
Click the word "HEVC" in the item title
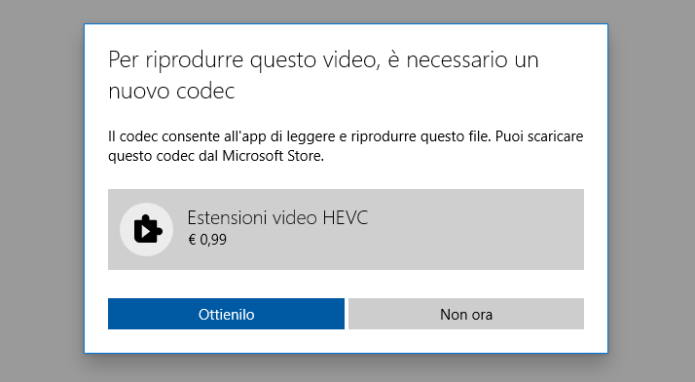point(345,218)
